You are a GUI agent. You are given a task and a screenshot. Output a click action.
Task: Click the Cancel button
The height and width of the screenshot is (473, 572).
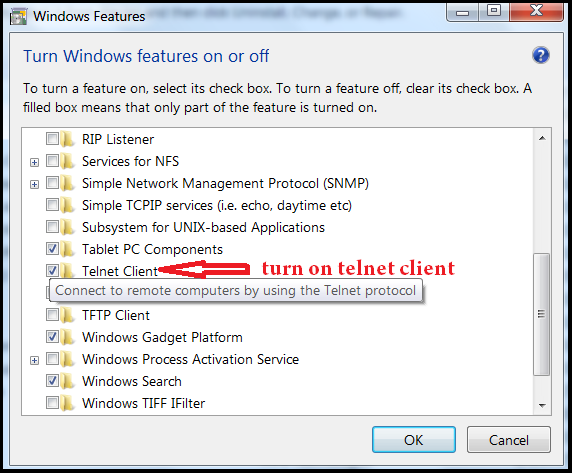(x=509, y=440)
